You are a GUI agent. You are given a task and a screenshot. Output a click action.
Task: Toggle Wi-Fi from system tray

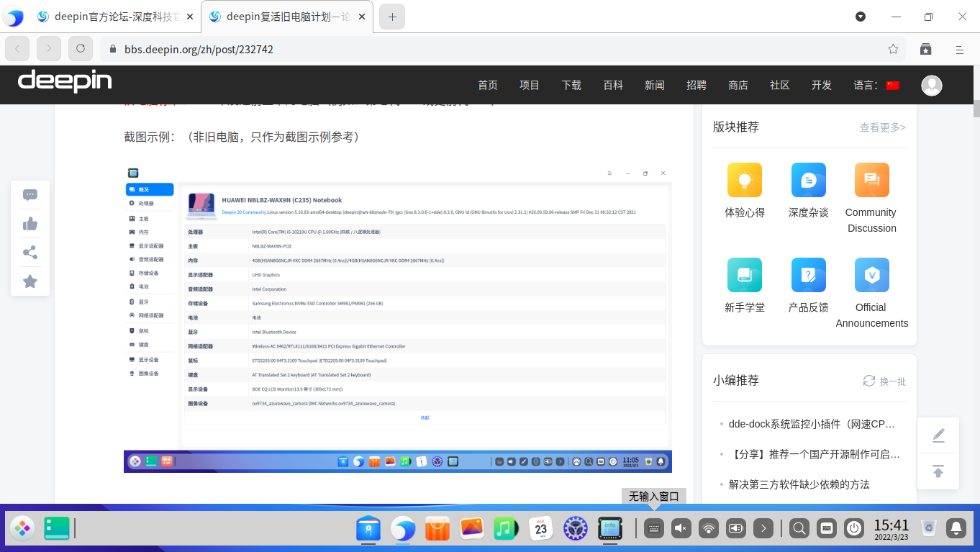point(708,528)
